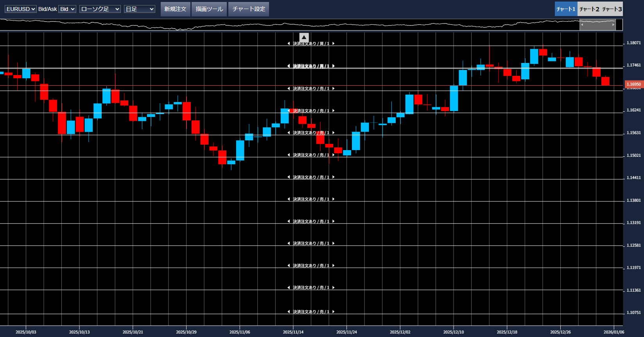Click right arrow inside the overview range window
644x337 pixels.
point(613,25)
